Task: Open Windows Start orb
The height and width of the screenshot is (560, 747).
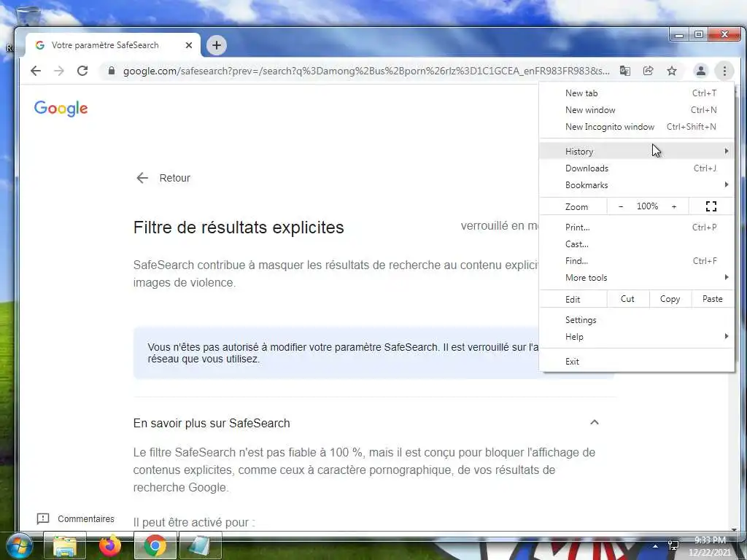Action: pos(20,546)
